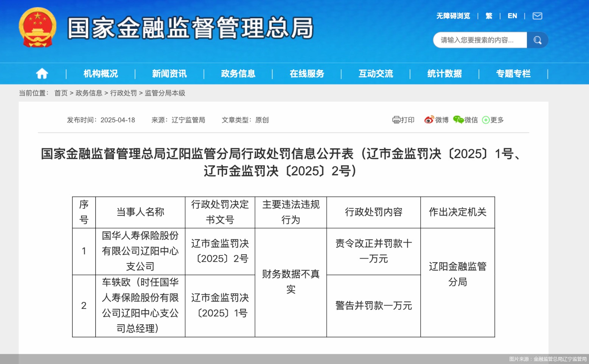Open the mailbox envelope icon
589x364 pixels.
pos(537,16)
